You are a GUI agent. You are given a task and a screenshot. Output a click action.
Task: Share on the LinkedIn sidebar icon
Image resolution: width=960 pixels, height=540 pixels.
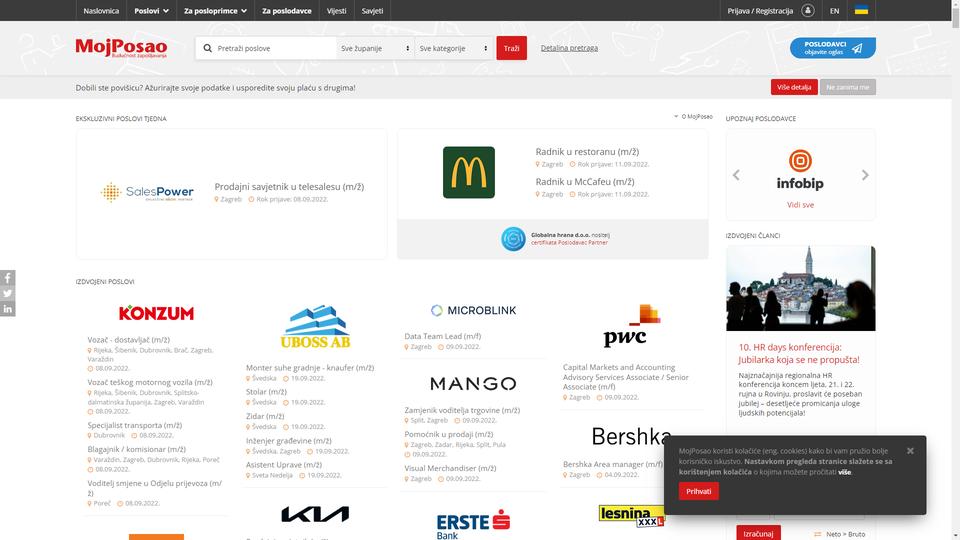(7, 309)
